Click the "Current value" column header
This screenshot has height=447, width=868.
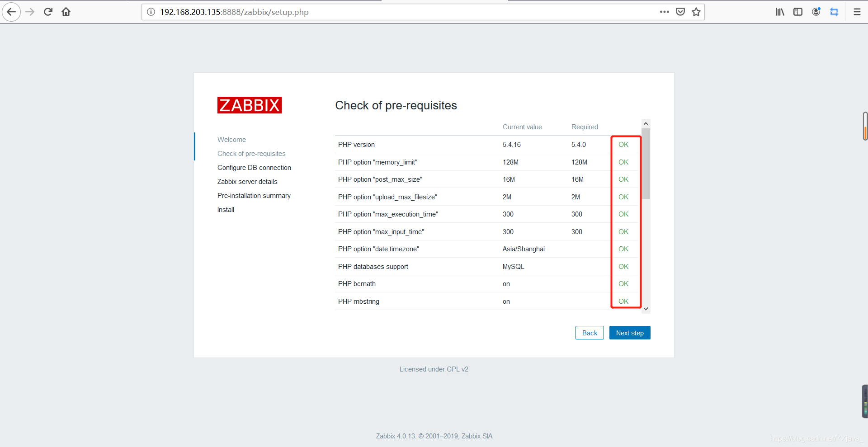tap(522, 127)
